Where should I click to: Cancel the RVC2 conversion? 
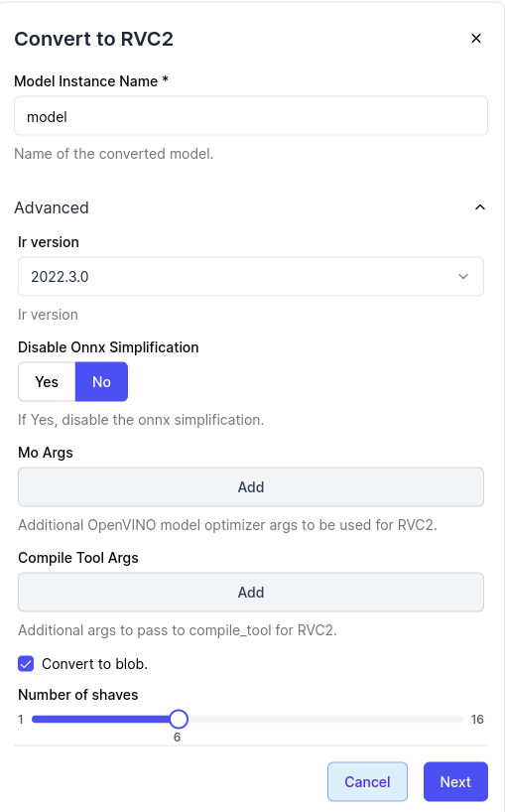pyautogui.click(x=367, y=782)
